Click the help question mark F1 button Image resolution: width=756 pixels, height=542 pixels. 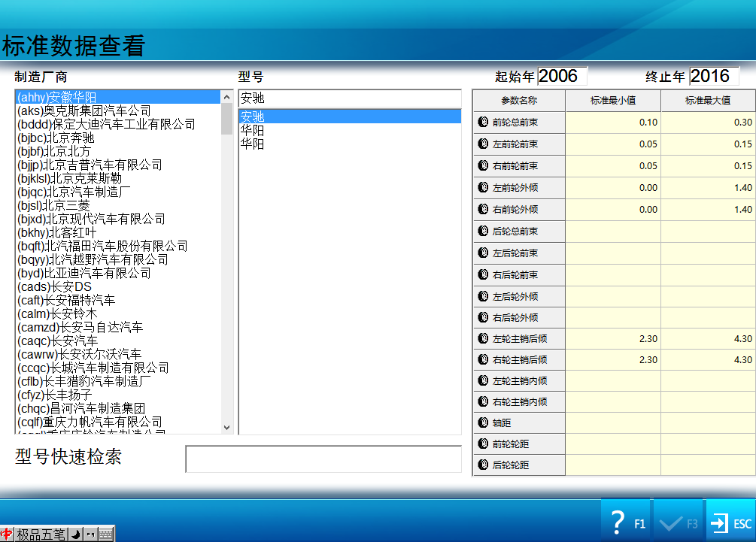(x=626, y=522)
